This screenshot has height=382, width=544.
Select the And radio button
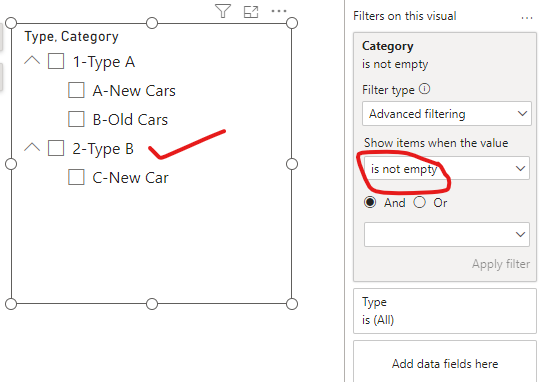pyautogui.click(x=370, y=202)
